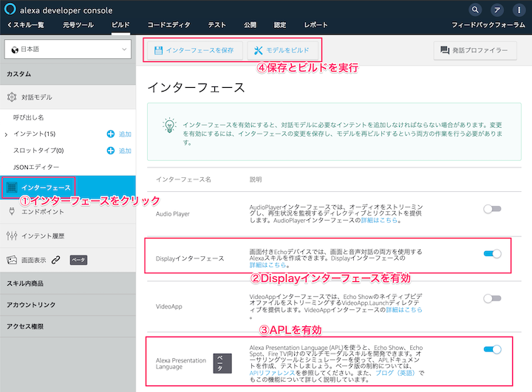The height and width of the screenshot is (392, 532).
Task: Open the user account avatar menu
Action: pyautogui.click(x=497, y=10)
